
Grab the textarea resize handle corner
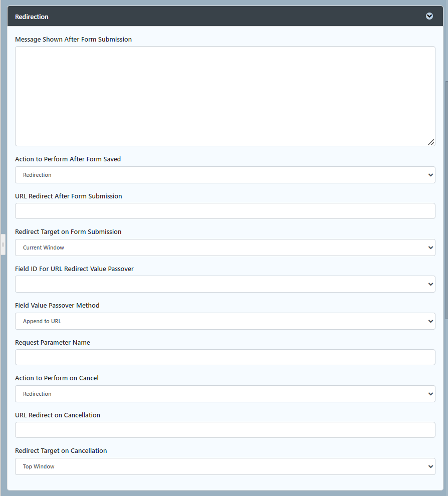[x=431, y=142]
